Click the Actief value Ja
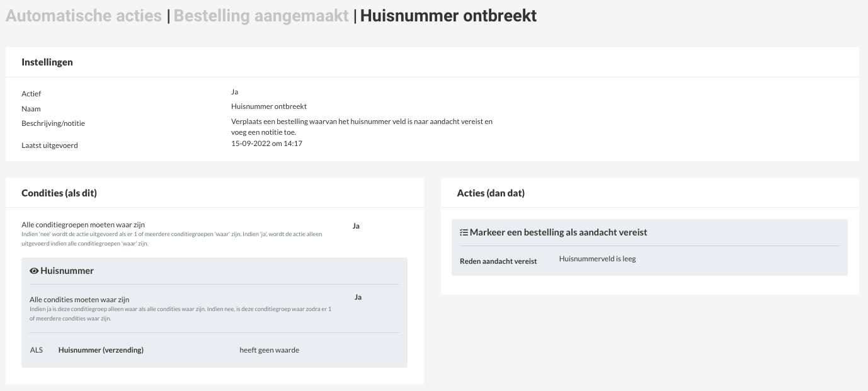 coord(234,92)
